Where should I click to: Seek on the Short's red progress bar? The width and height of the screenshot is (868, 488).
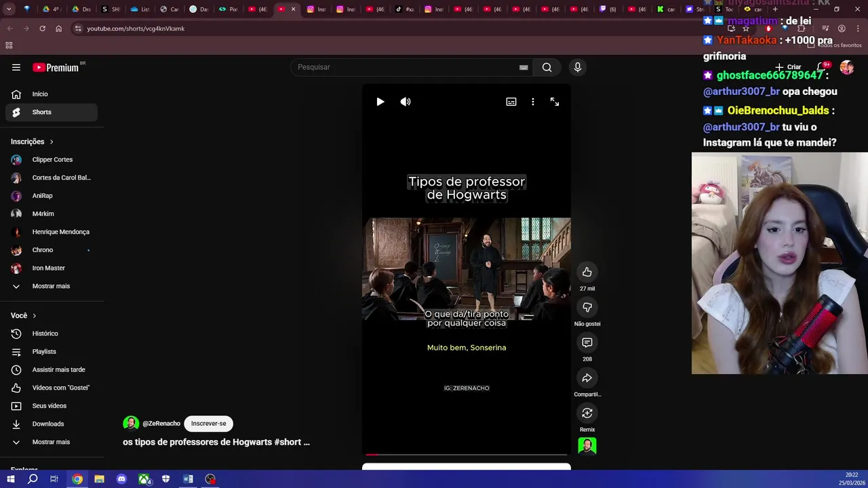tap(467, 455)
